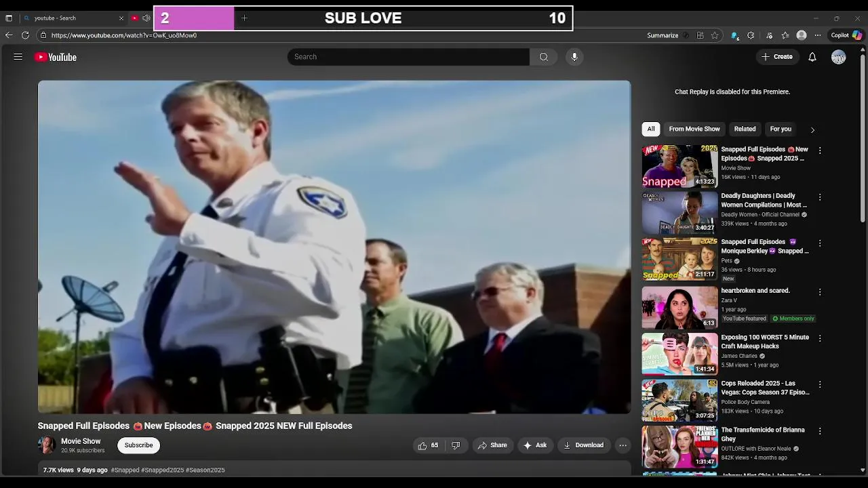Click the #Season2025 hashtag
The height and width of the screenshot is (488, 868).
205,470
